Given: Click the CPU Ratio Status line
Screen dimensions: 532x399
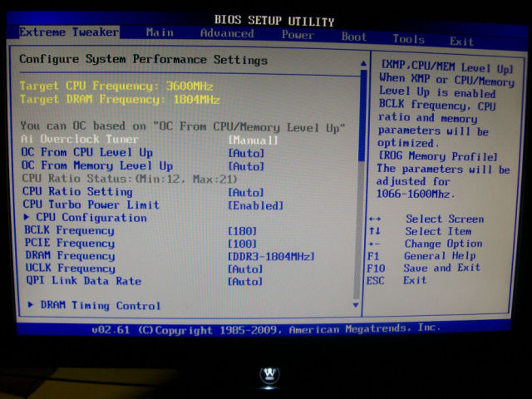Looking at the screenshot, I should 130,179.
